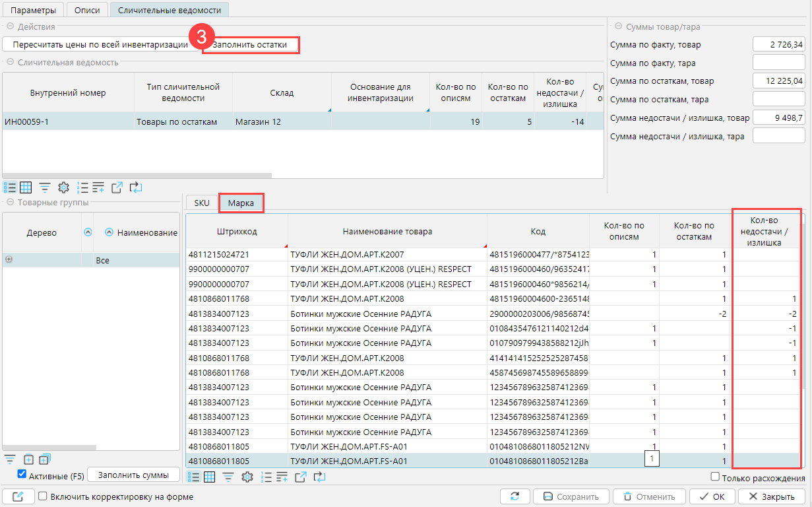Expand the Все tree node
The image size is (812, 507).
pyautogui.click(x=9, y=260)
